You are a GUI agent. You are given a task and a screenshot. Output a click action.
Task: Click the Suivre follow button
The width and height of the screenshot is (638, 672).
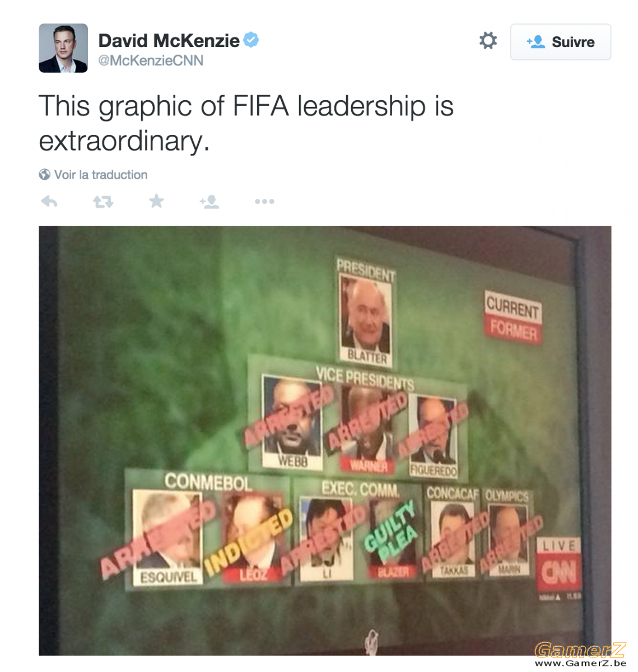pos(561,42)
